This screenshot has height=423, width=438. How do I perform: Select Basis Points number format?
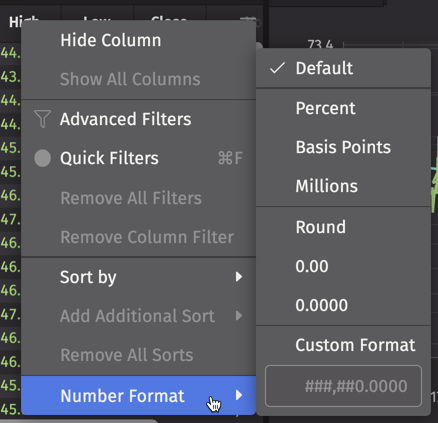[x=343, y=147]
